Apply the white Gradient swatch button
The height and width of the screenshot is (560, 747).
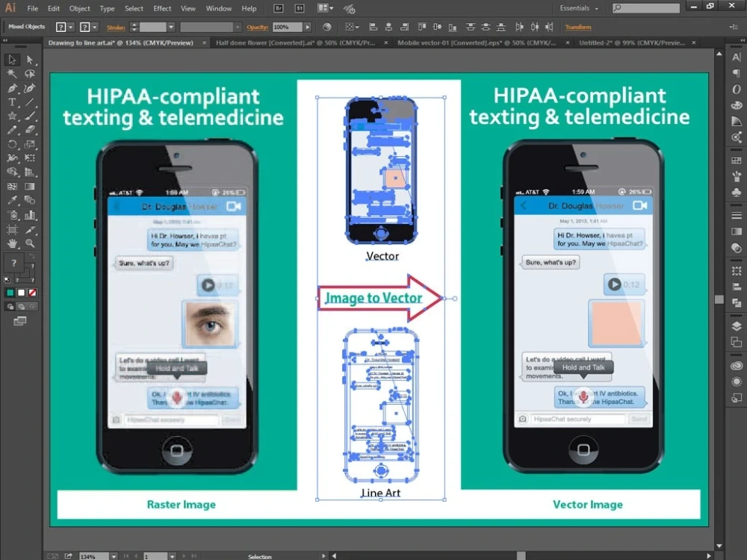[x=21, y=293]
